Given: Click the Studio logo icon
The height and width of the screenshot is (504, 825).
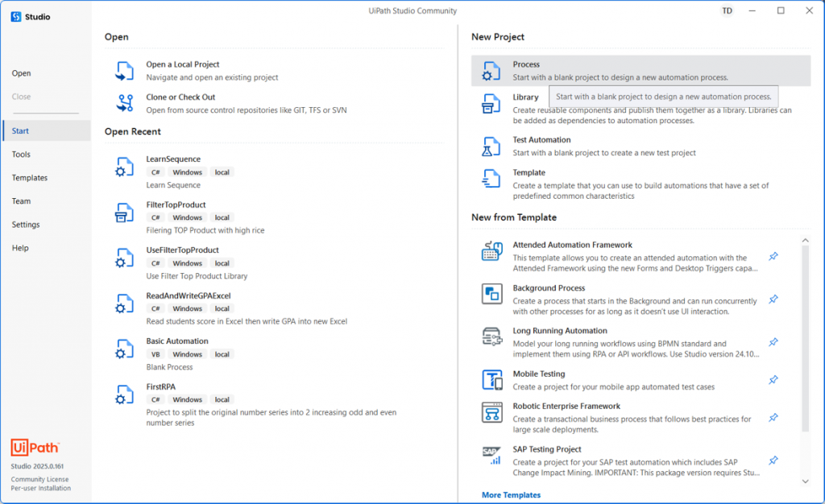Looking at the screenshot, I should click(16, 17).
